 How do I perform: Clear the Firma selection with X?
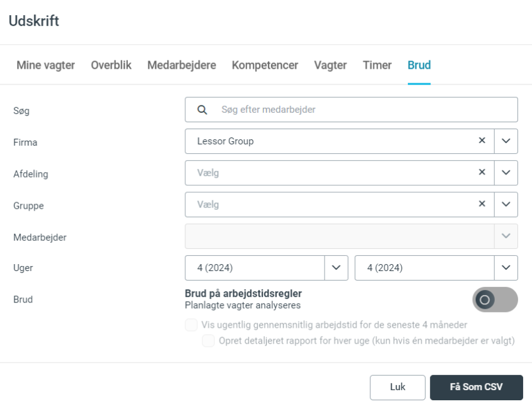coord(482,141)
